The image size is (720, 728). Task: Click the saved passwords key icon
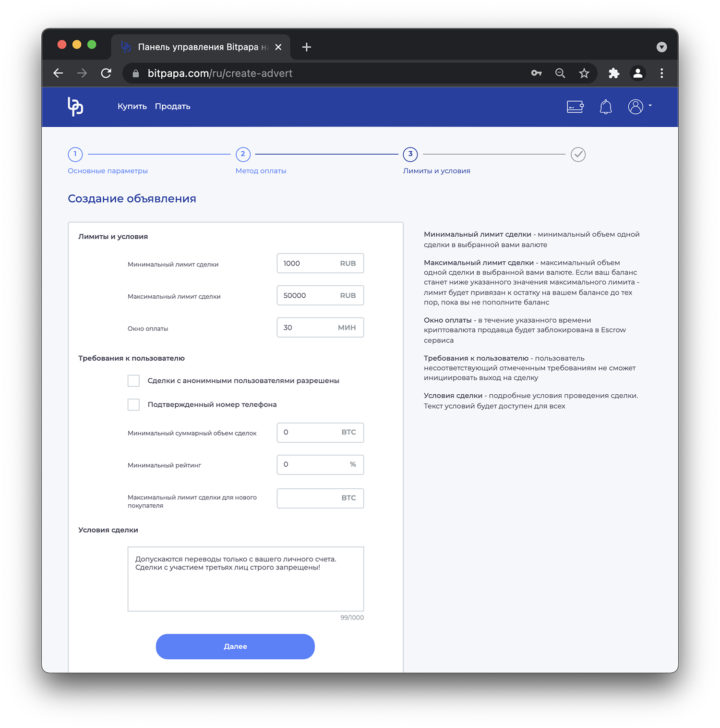click(536, 73)
